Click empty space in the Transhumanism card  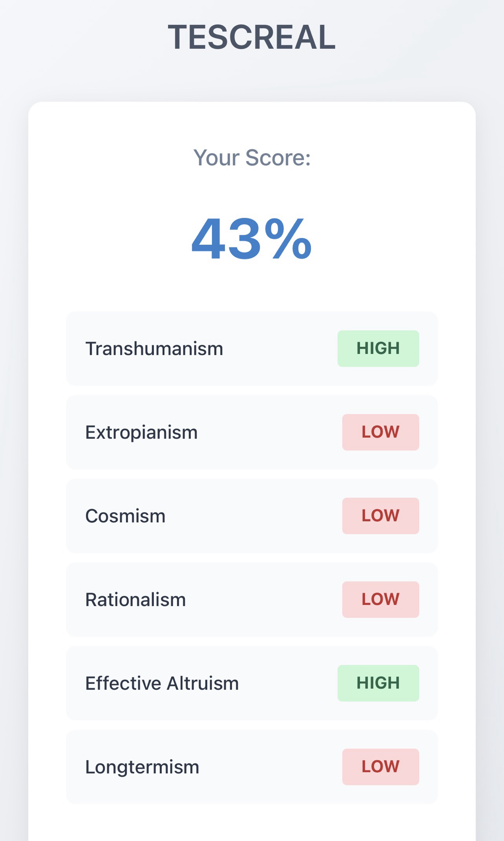click(280, 349)
